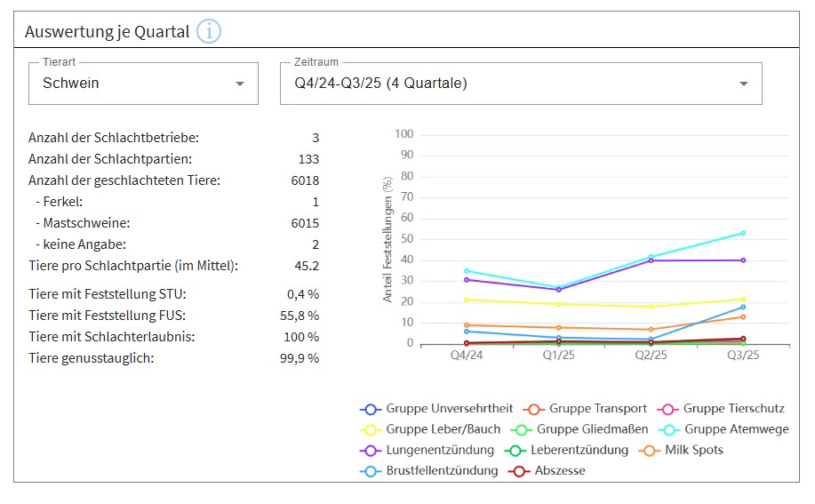Toggle Lungenentzündung legend marker

(371, 450)
